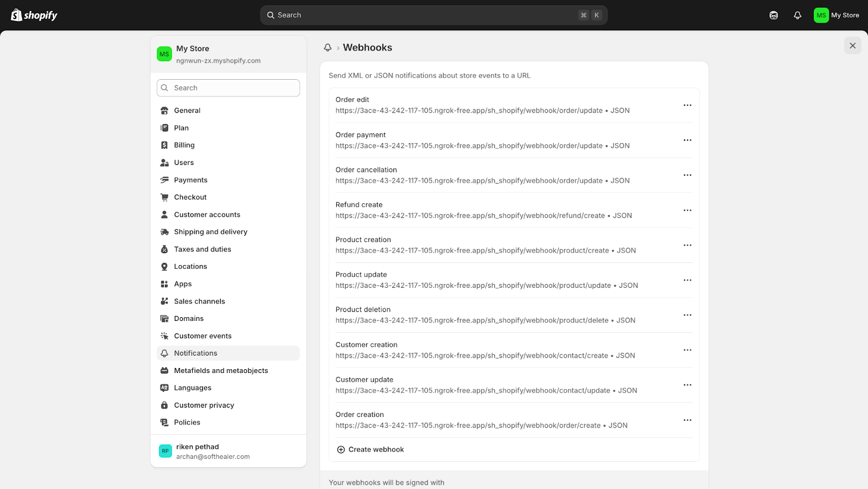
Task: Open Plan settings
Action: click(x=228, y=128)
